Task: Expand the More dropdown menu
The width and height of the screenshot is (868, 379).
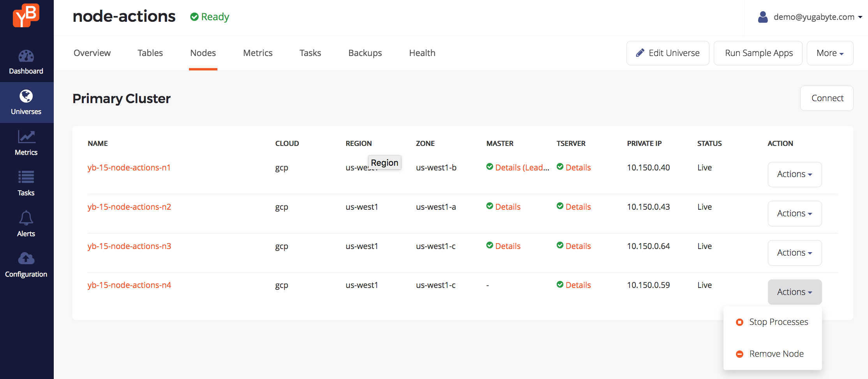Action: 830,53
